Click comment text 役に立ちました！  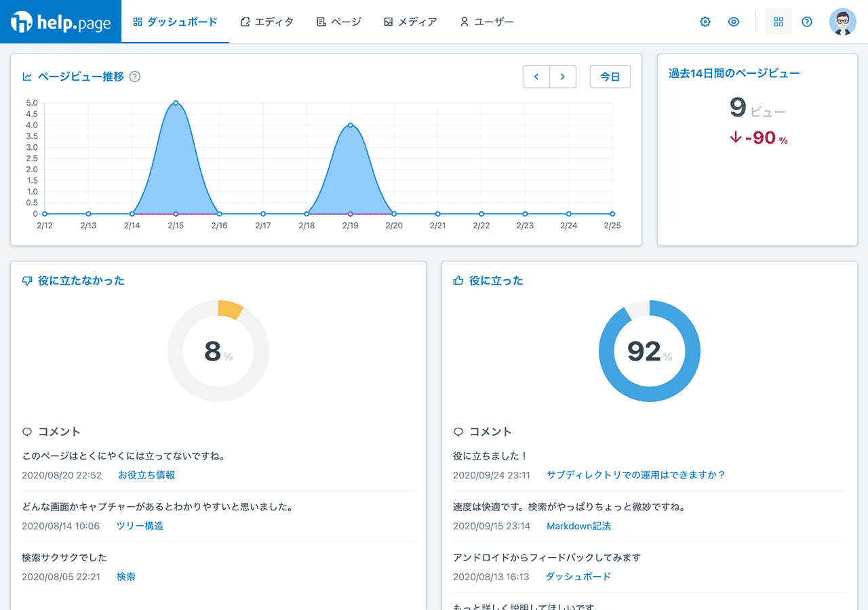coord(490,456)
